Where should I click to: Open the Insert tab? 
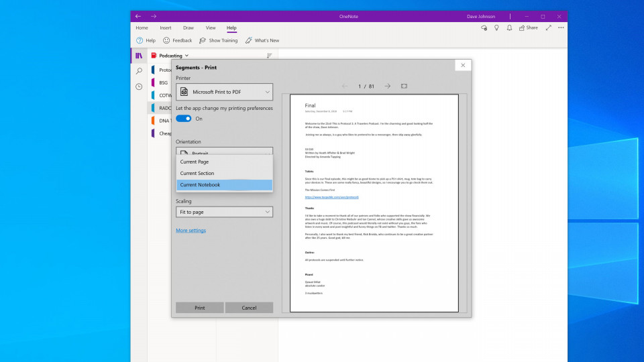pyautogui.click(x=166, y=28)
